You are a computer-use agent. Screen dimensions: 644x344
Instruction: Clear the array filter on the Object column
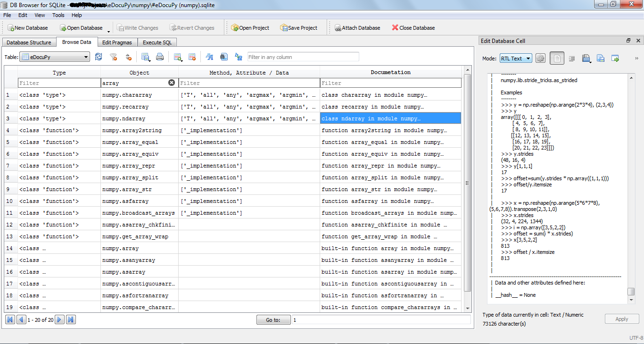click(172, 83)
